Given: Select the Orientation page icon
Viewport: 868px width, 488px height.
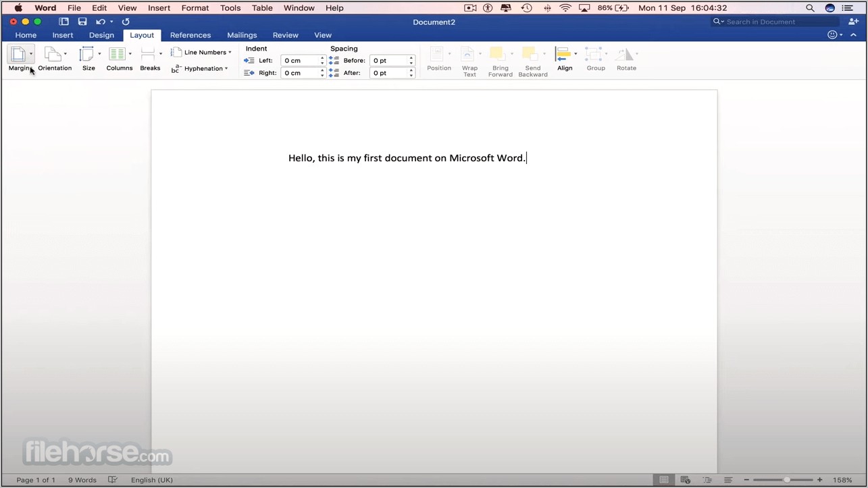Looking at the screenshot, I should (53, 54).
